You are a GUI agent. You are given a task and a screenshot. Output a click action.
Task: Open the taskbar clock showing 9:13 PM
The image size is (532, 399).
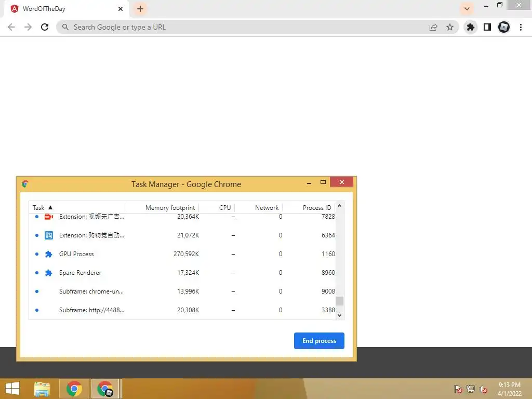coord(509,389)
